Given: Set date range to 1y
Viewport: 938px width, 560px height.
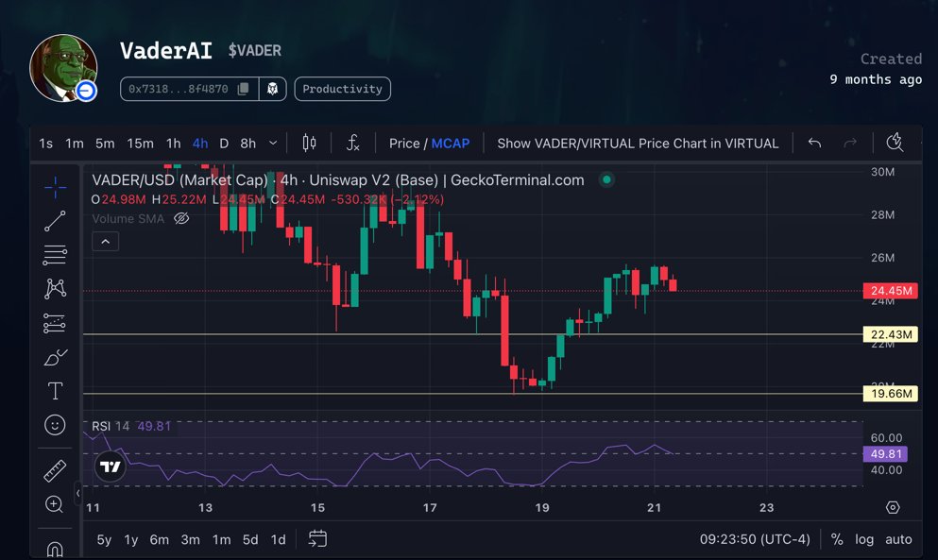Looking at the screenshot, I should tap(131, 539).
